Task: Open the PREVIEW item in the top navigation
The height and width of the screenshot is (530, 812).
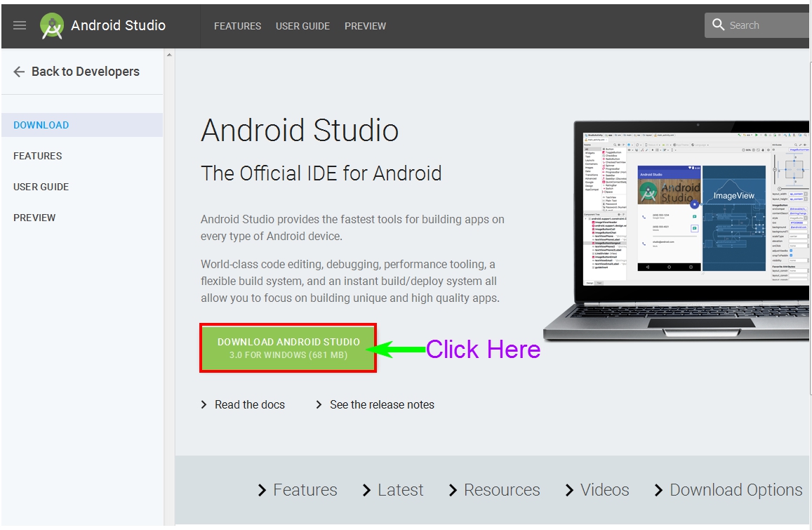Action: click(365, 26)
